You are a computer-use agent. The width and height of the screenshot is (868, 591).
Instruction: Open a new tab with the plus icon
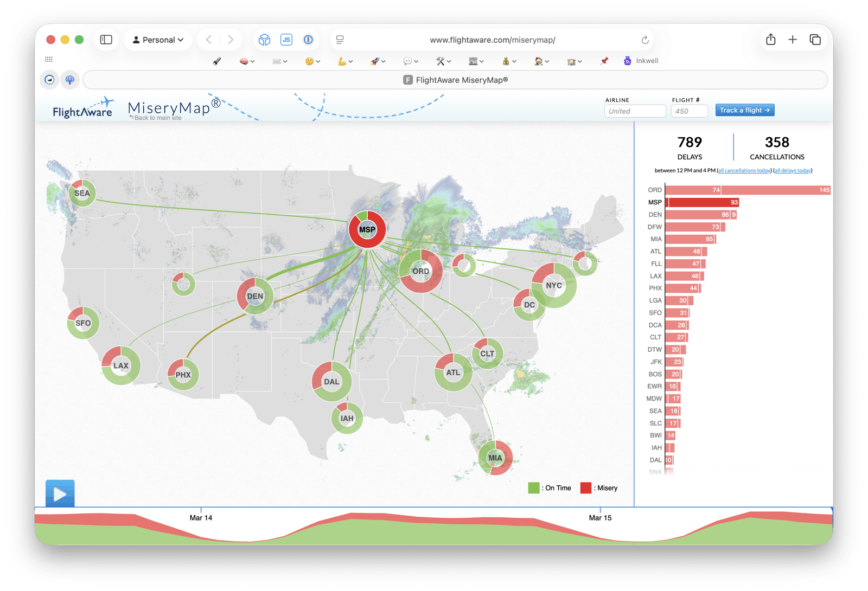point(793,40)
